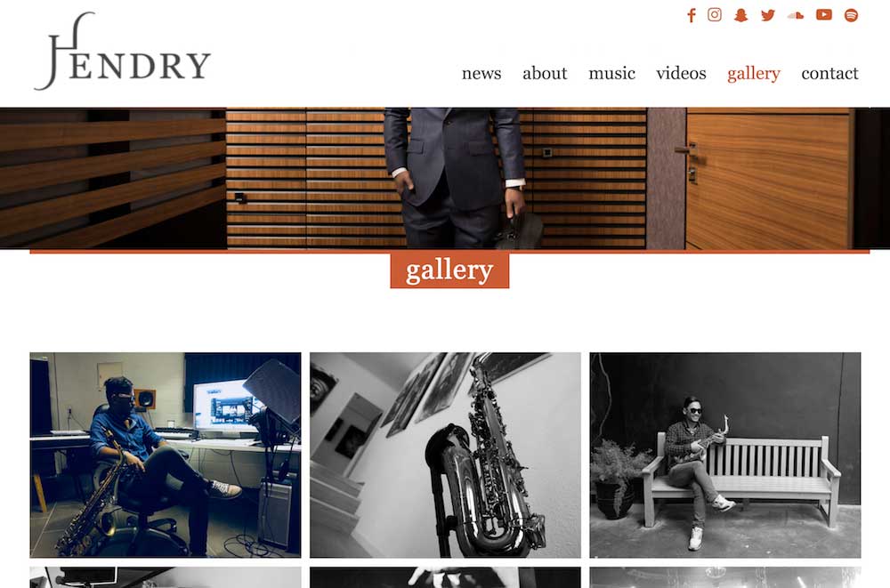Click the YouTube icon

point(823,15)
